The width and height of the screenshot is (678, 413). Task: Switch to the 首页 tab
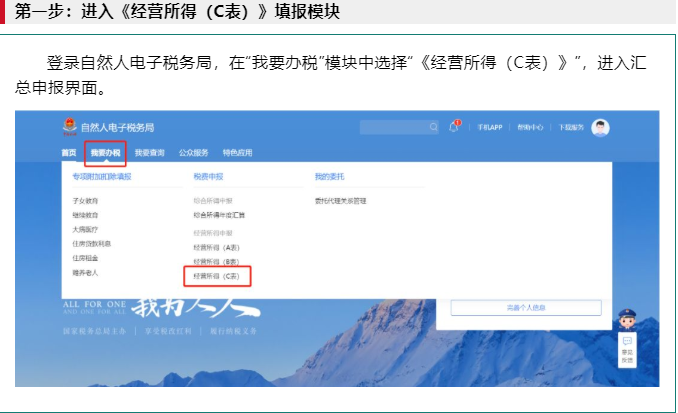(x=69, y=153)
